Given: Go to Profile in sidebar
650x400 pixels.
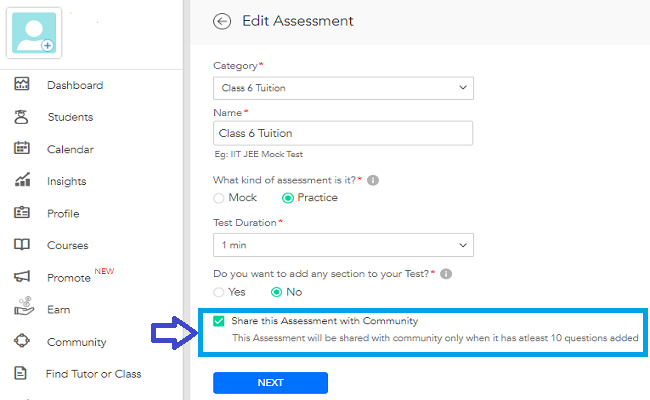Looking at the screenshot, I should point(63,213).
